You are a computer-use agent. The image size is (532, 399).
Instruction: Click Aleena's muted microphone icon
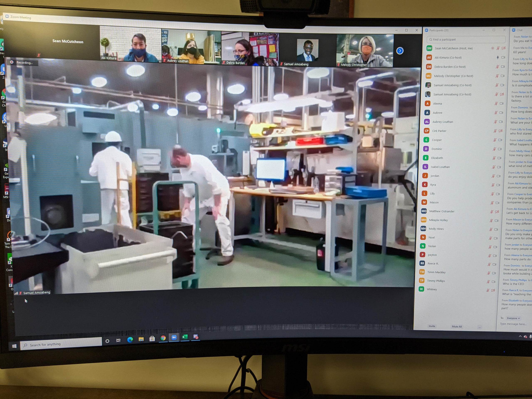pyautogui.click(x=496, y=103)
